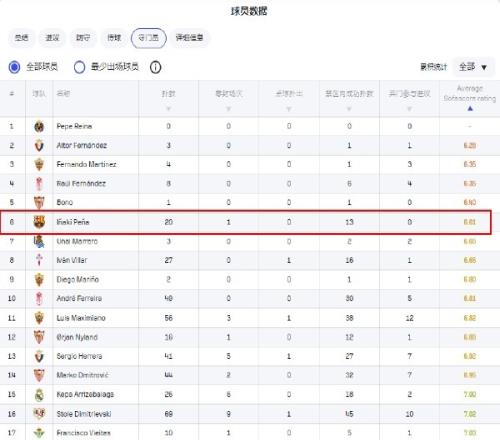Click the Real Sociedad crest beside Unai Marrero

click(39, 241)
